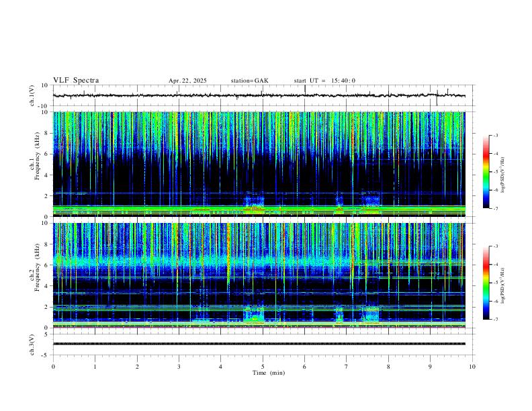Image resolution: width=532 pixels, height=411 pixels.
Task: Click the '-3' label on ch.1 colorbar
Action: 495,135
